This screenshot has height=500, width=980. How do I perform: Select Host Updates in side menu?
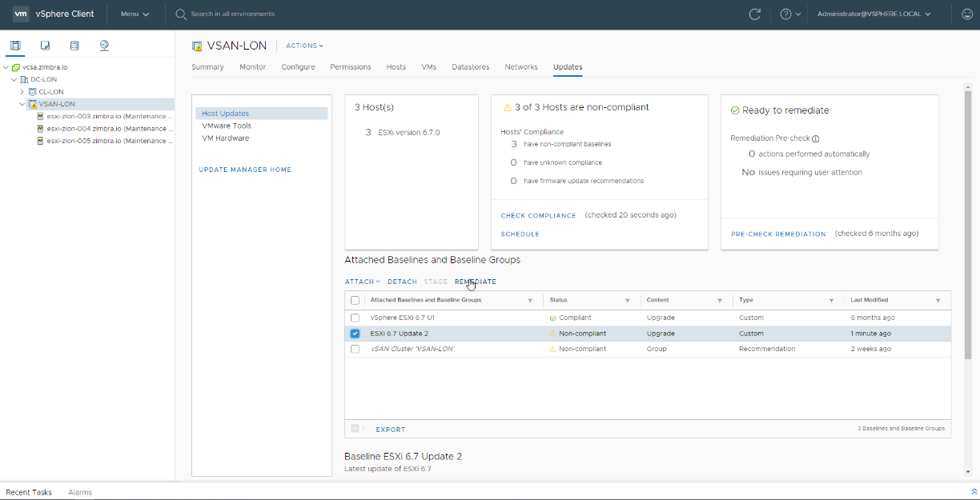click(262, 114)
